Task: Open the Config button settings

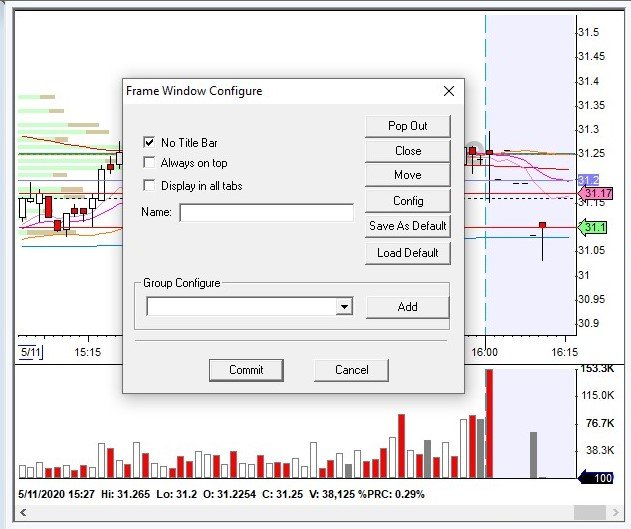Action: (407, 200)
